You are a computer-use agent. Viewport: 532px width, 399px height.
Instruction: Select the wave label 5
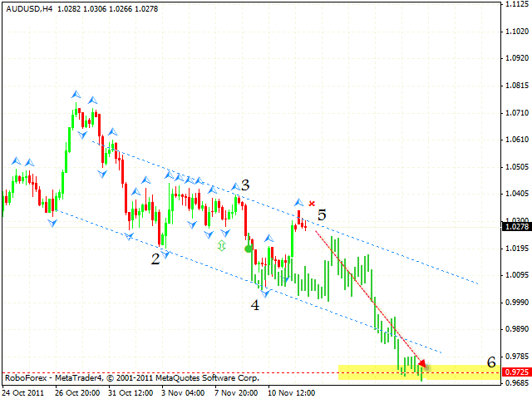pyautogui.click(x=321, y=215)
